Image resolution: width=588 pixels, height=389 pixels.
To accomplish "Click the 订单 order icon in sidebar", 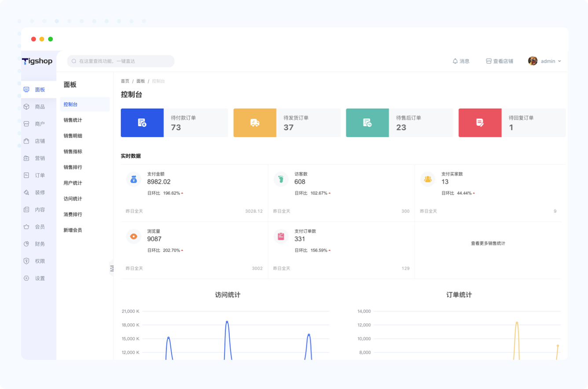I will point(26,175).
